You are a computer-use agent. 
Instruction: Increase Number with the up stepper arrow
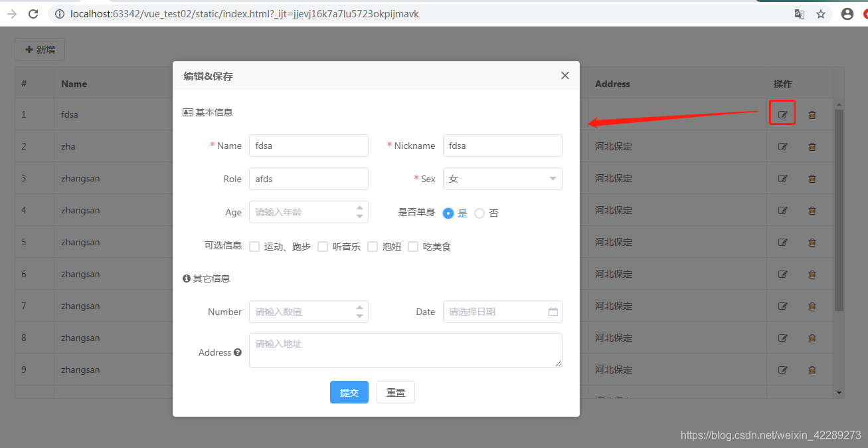click(359, 307)
